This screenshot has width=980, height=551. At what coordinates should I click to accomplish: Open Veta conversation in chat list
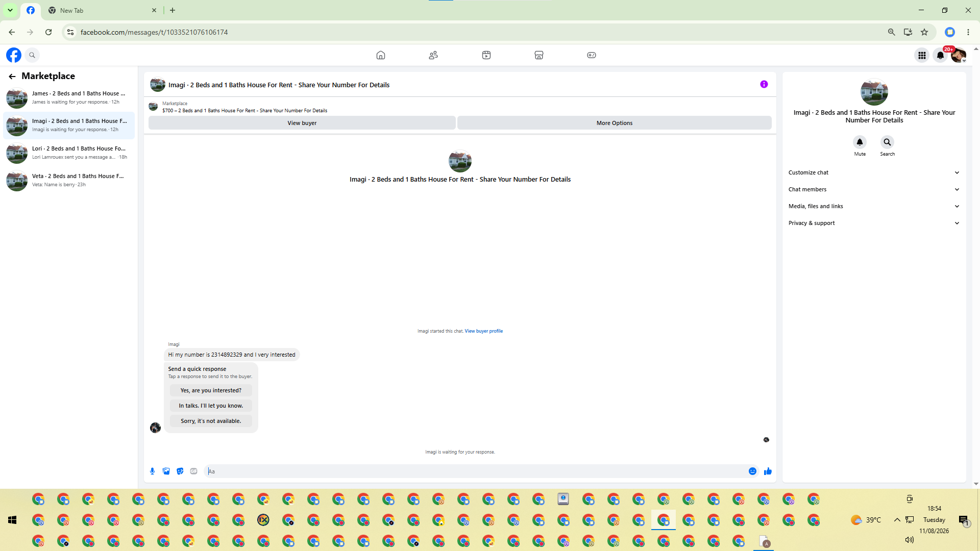[x=69, y=181]
